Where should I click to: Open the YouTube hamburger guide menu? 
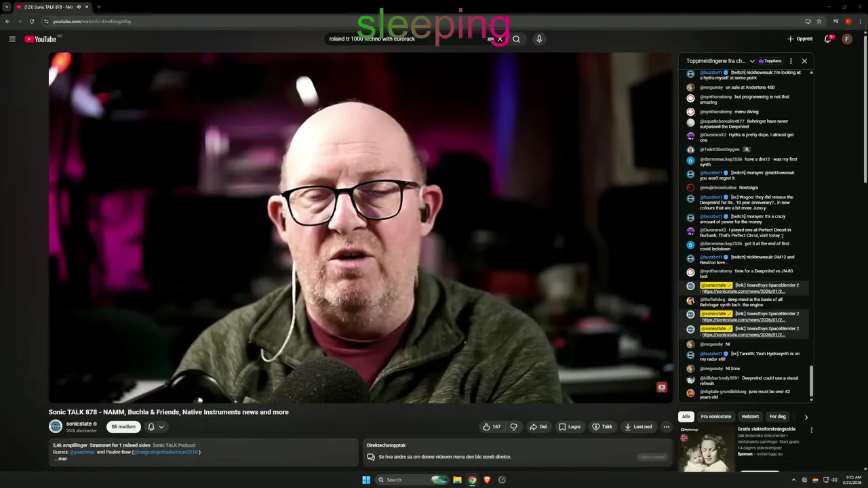coord(12,39)
